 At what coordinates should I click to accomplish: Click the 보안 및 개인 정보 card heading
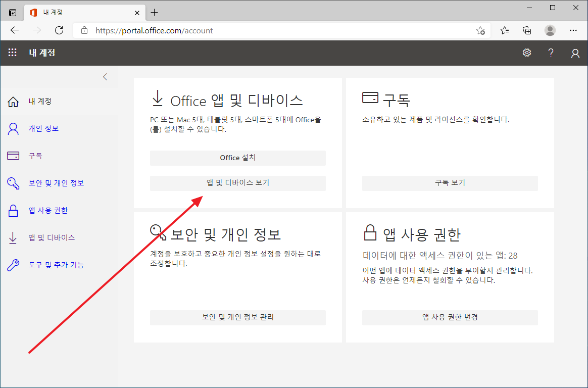[226, 234]
